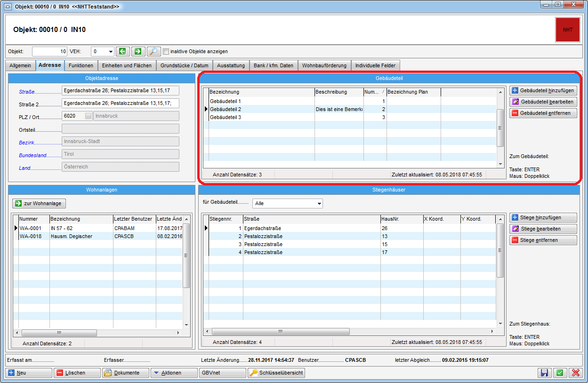Switch to the Allgemein tab

[x=20, y=65]
